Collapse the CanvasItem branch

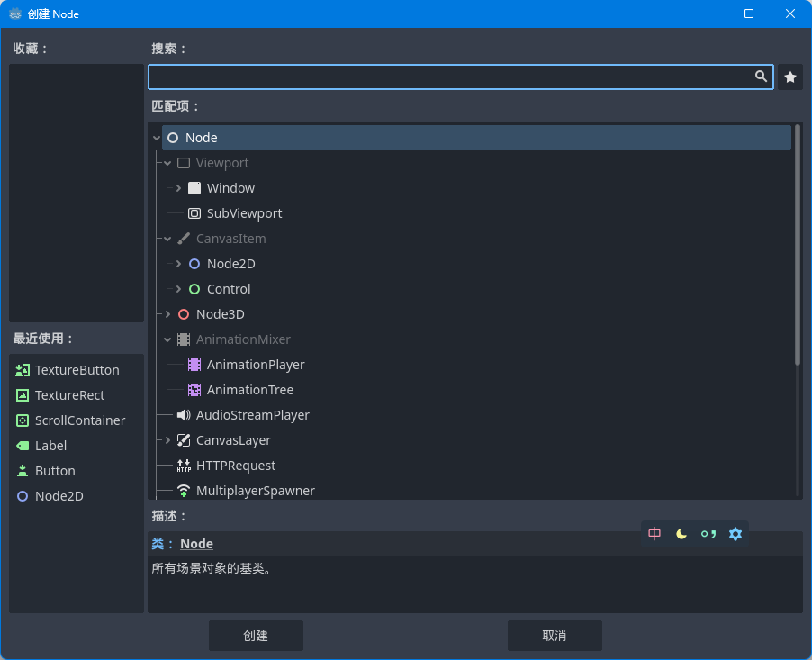[x=167, y=239]
